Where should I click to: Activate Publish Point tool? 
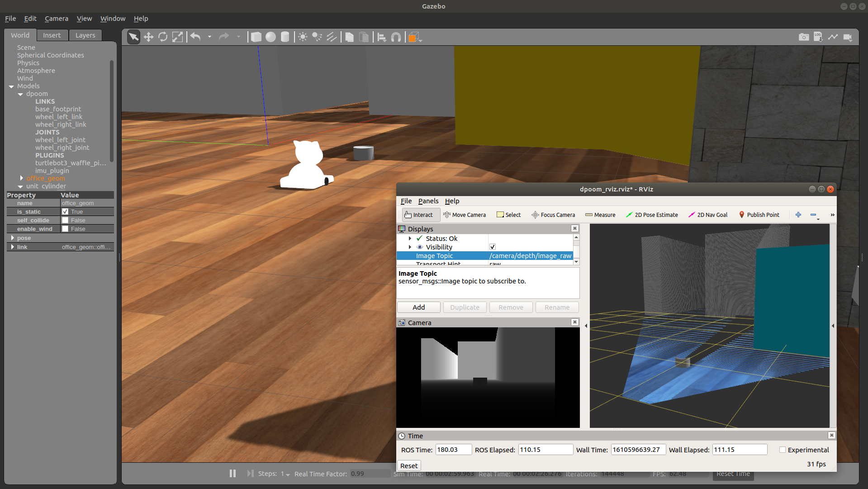(759, 215)
